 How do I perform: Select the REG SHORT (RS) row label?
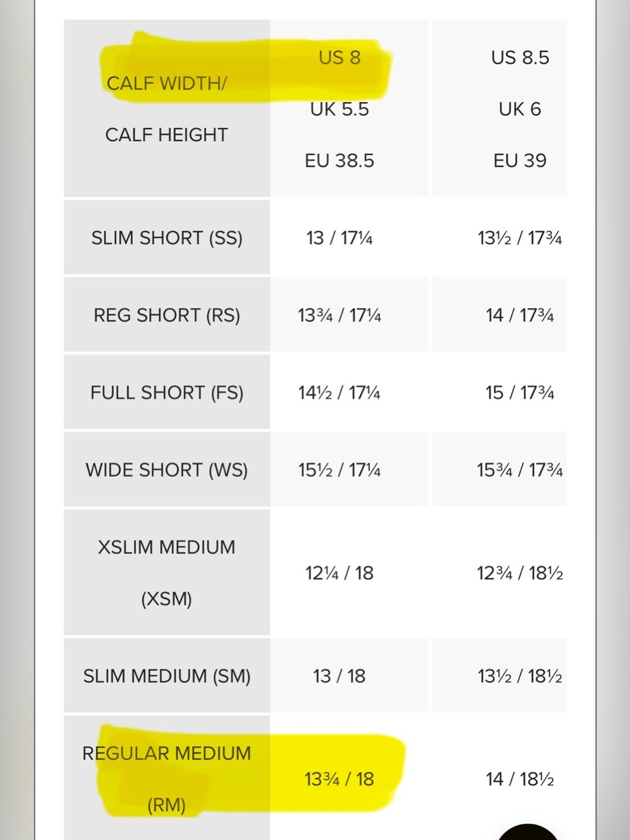tap(167, 315)
